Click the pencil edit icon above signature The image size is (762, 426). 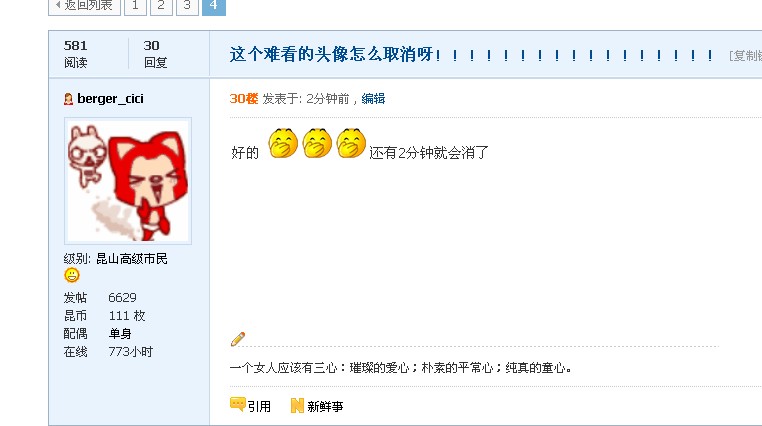(238, 339)
